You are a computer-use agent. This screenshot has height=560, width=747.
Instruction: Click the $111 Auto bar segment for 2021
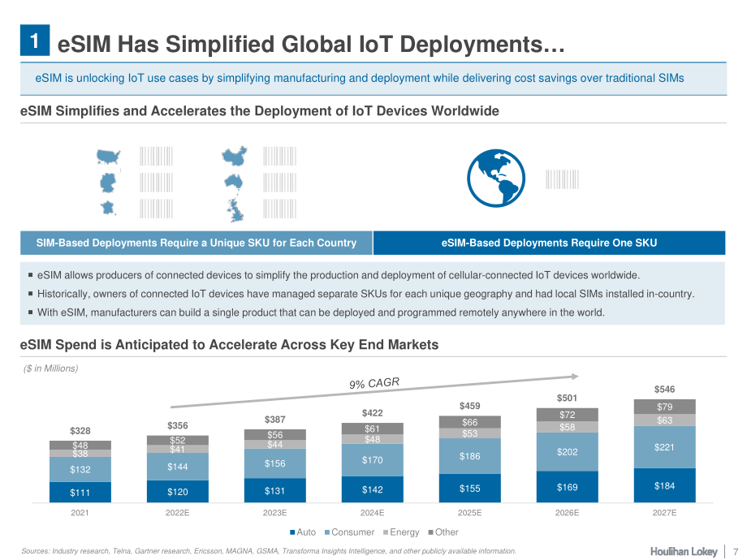click(80, 493)
